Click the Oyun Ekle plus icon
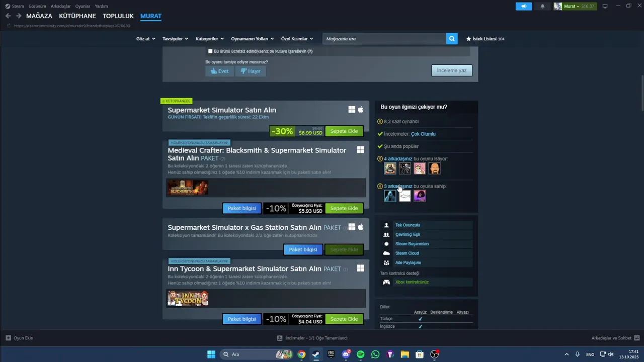This screenshot has width=644, height=362. 8,338
